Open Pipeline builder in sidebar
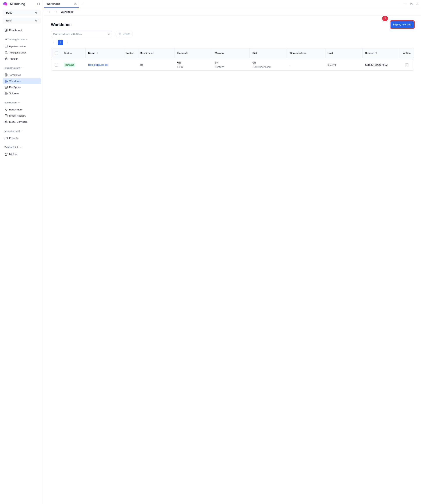The height and width of the screenshot is (504, 421). coord(22,46)
